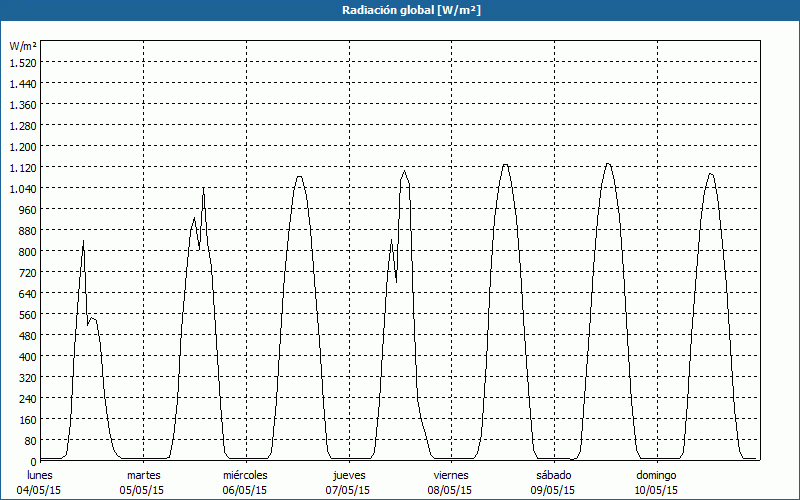Click the 10/05/15 date label
Viewport: 800px width, 500px height.
point(656,490)
